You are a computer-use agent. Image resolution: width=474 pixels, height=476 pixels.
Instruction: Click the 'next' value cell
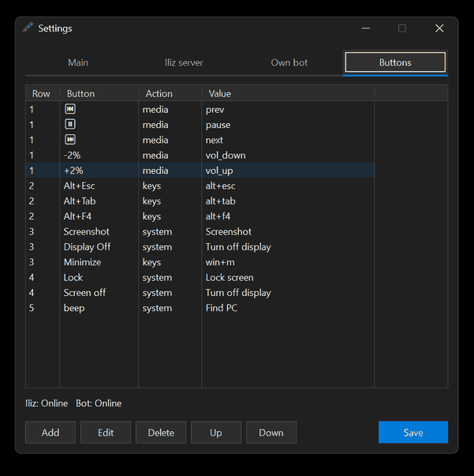tap(215, 140)
